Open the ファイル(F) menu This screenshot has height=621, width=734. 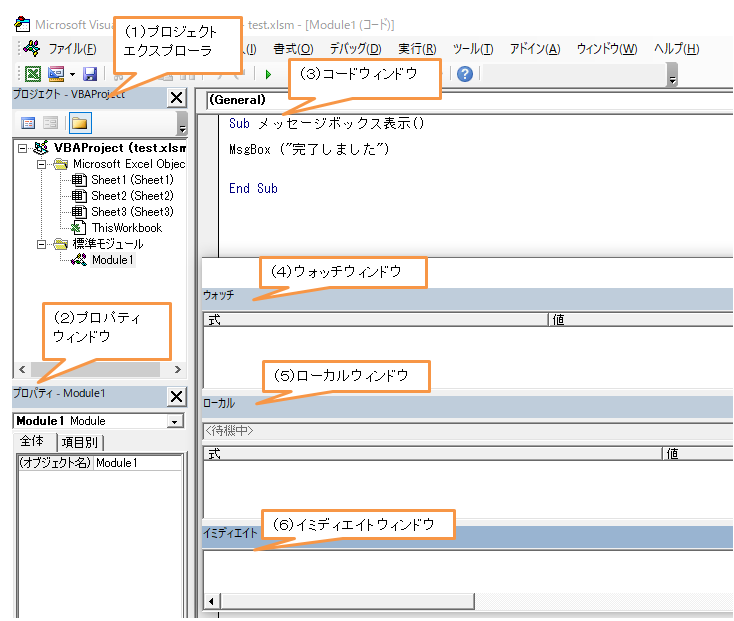tap(73, 49)
